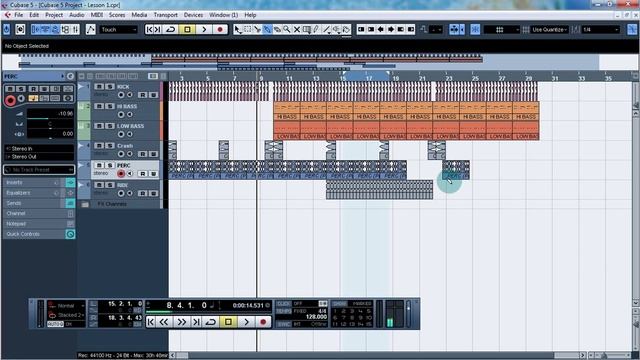The width and height of the screenshot is (640, 360).
Task: Open the Edit menu
Action: tap(34, 15)
